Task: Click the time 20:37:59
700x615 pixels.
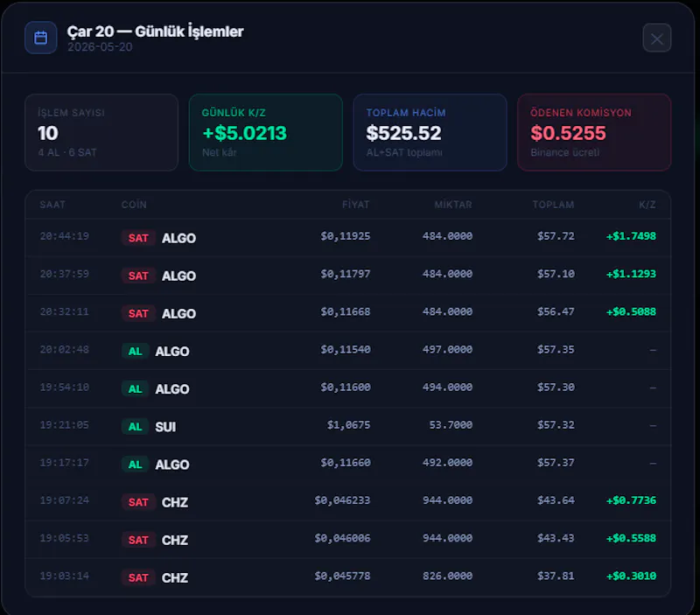Action: tap(64, 274)
